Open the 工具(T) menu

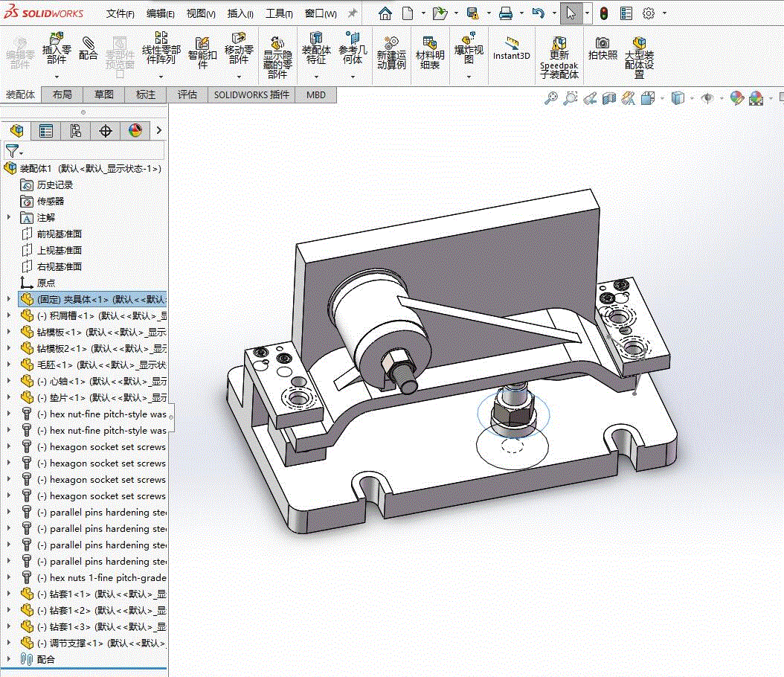pyautogui.click(x=279, y=13)
